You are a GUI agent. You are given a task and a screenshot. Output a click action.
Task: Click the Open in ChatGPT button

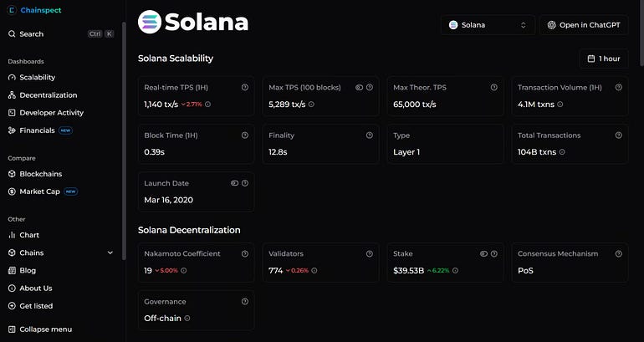584,25
